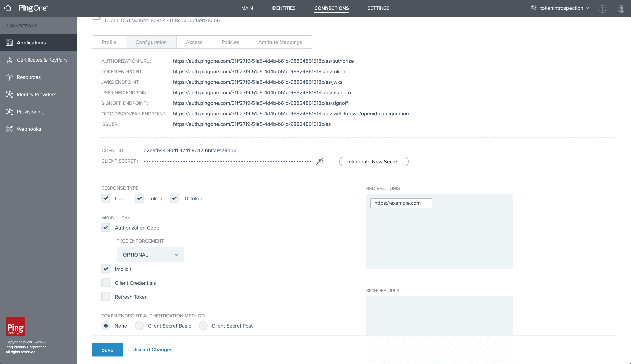The width and height of the screenshot is (631, 364).
Task: Open Applications in sidebar
Action: [x=38, y=43]
